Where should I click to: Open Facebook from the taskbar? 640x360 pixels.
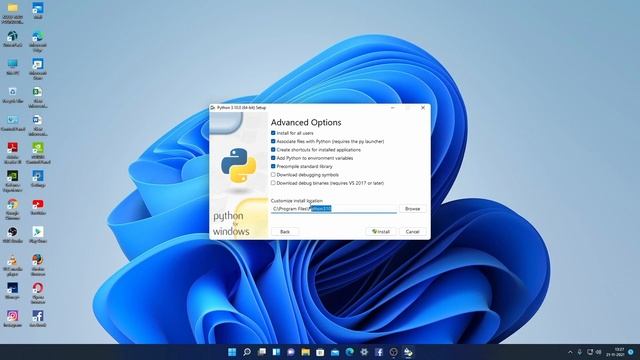click(379, 352)
